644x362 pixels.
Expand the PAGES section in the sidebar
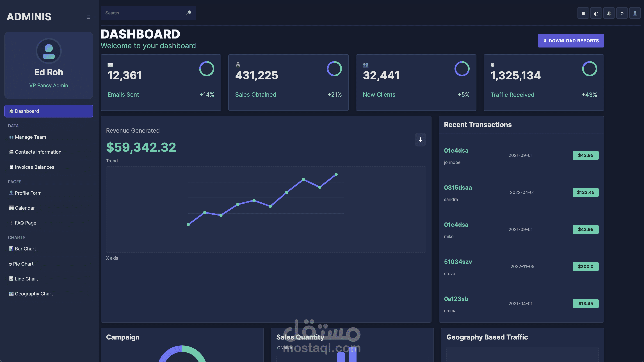click(15, 182)
